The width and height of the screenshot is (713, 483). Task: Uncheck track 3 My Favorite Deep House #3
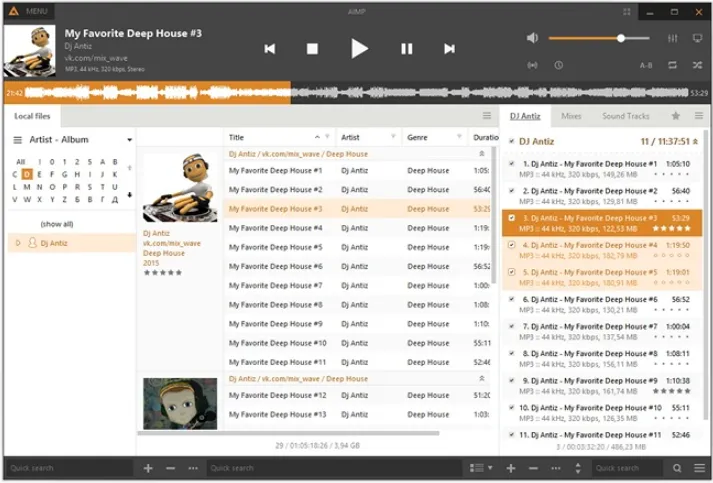(x=512, y=218)
